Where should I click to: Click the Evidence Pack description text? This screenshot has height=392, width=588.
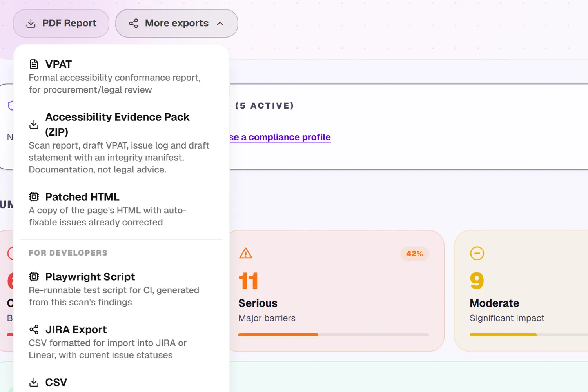119,158
